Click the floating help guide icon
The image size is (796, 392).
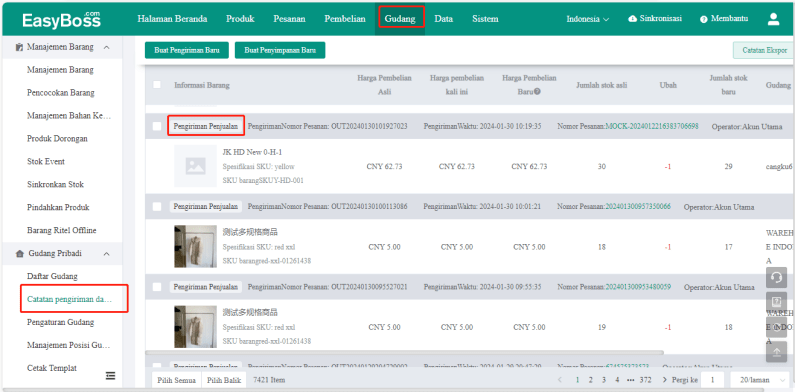(776, 302)
